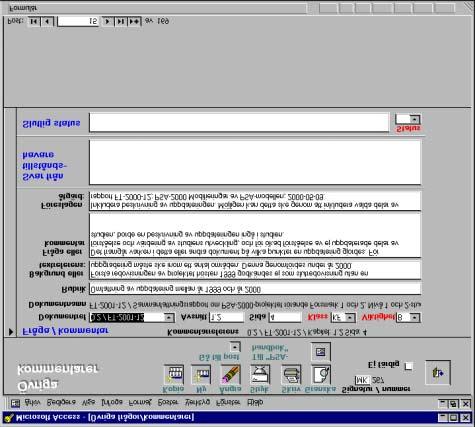Restore the inner form window
Viewport: 475px width, 427px height.
point(453,404)
